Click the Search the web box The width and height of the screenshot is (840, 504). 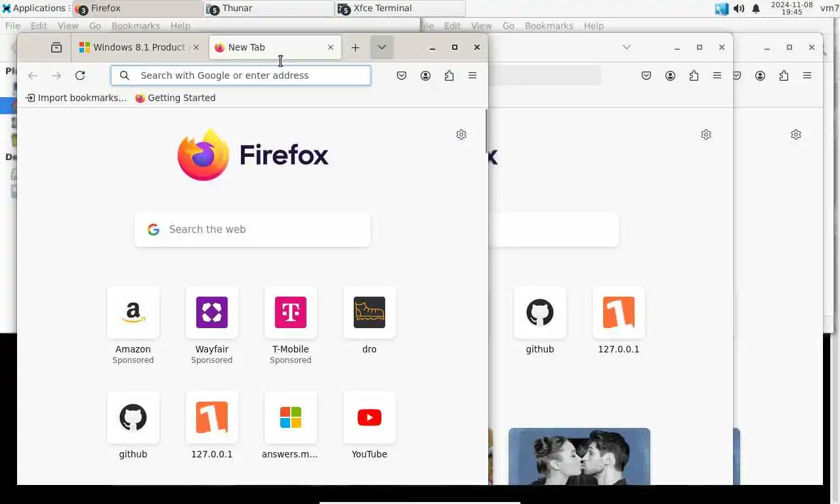point(253,230)
